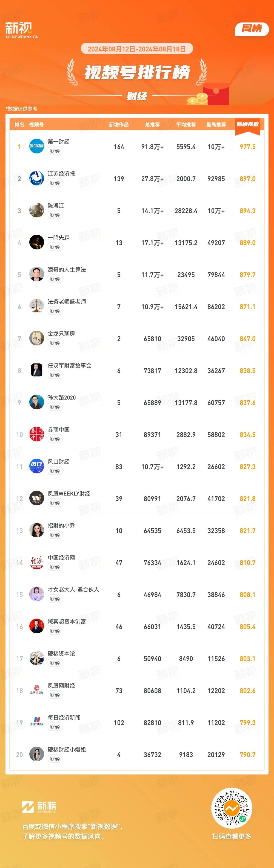This screenshot has height=868, width=274.
Task: Click the date range pill at top
Action: (x=137, y=49)
